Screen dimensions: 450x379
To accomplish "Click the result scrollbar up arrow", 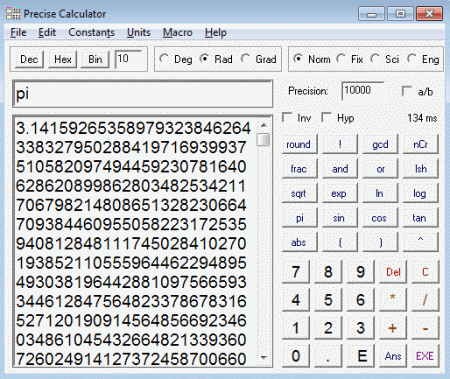I will click(x=264, y=125).
